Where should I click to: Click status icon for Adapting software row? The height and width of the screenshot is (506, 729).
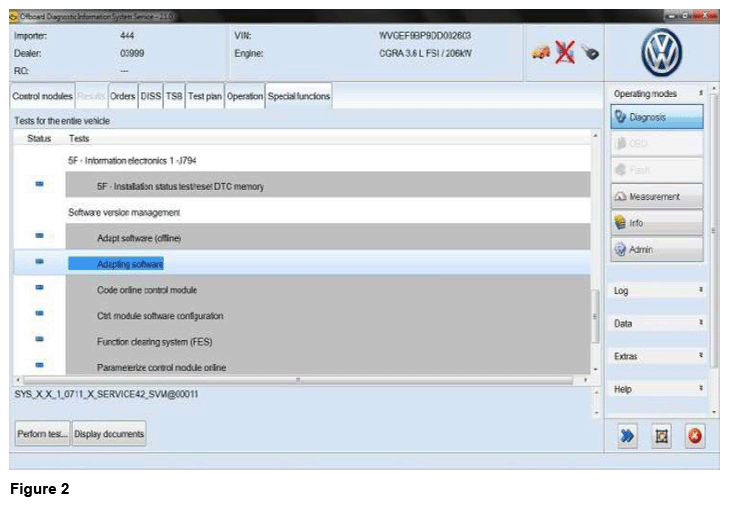(40, 262)
